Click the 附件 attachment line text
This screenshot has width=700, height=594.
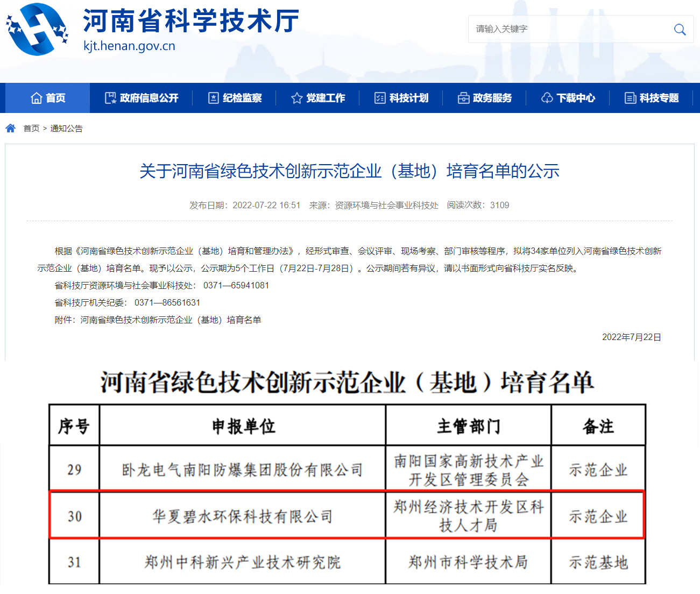point(158,320)
